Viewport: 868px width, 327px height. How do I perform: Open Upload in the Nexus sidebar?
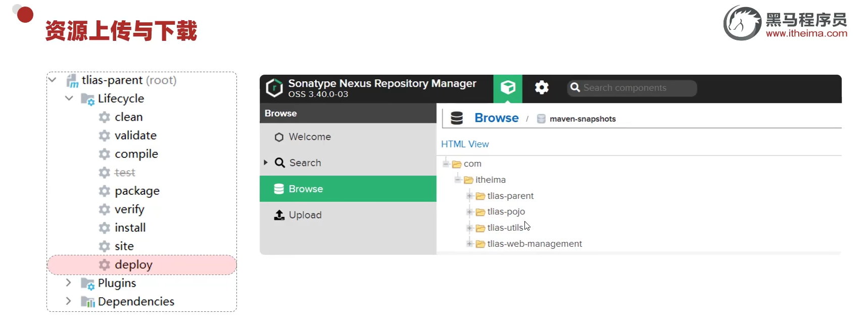point(348,215)
